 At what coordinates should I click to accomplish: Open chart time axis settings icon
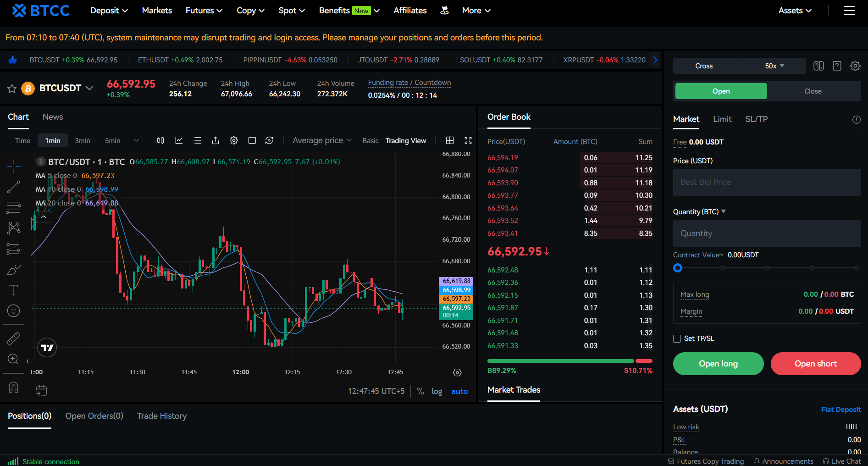coord(457,372)
